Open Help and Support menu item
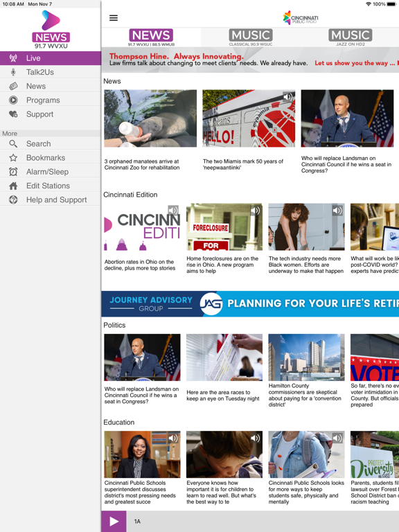This screenshot has width=399, height=532. point(50,199)
